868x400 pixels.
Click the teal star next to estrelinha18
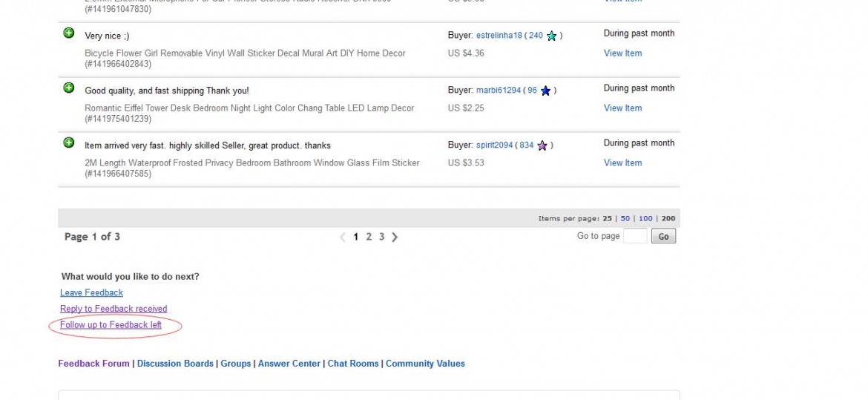click(551, 36)
